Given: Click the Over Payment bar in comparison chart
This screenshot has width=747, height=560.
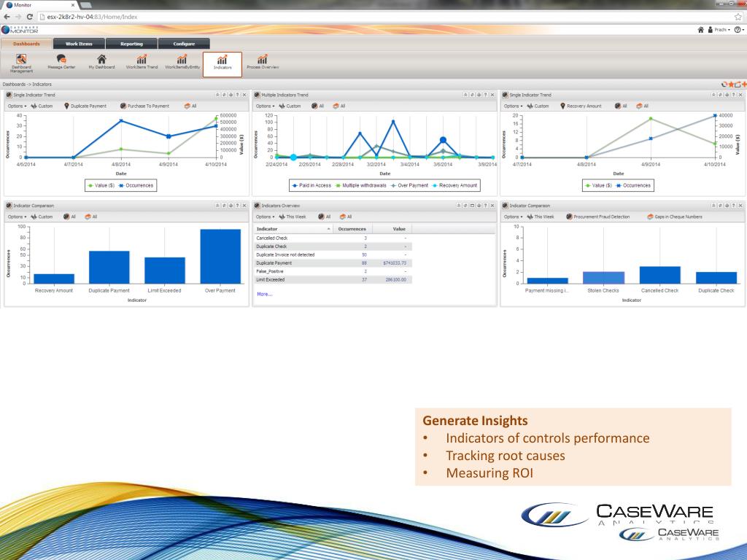Looking at the screenshot, I should [220, 256].
